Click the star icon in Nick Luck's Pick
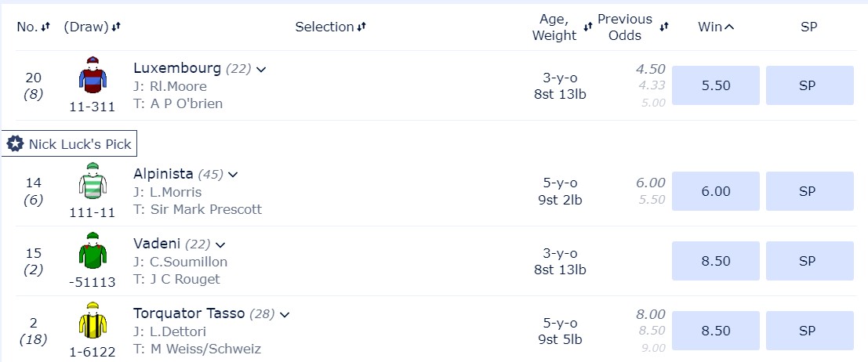Screen dimensions: 868x362 point(15,144)
